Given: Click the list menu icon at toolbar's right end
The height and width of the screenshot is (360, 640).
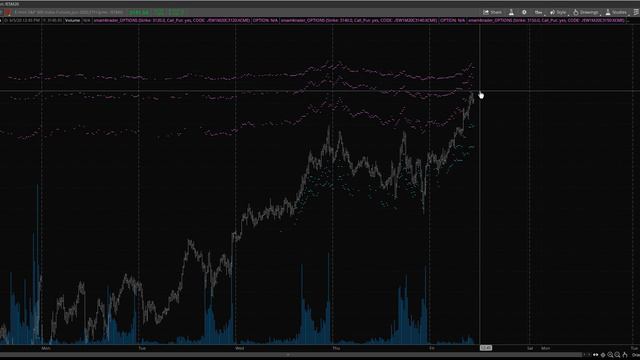Looking at the screenshot, I should click(636, 12).
